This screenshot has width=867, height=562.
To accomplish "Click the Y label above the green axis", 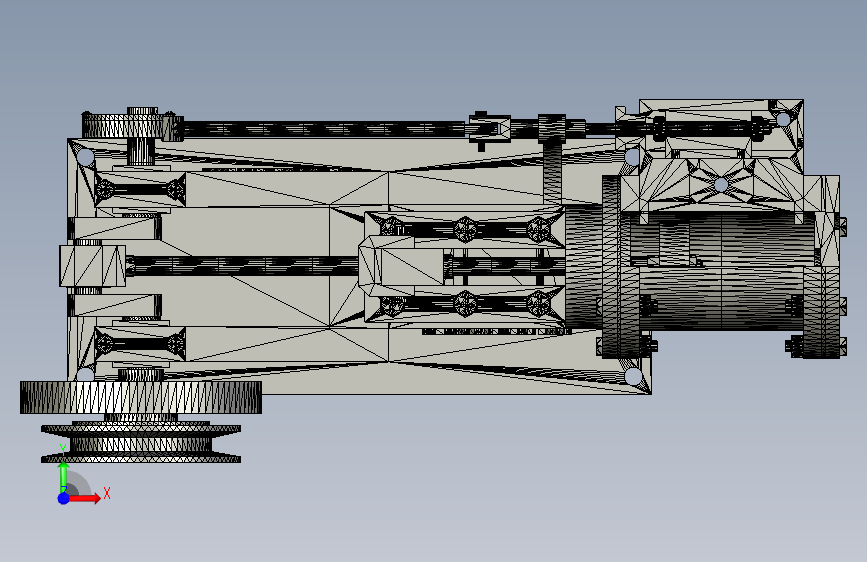I will click(x=63, y=449).
